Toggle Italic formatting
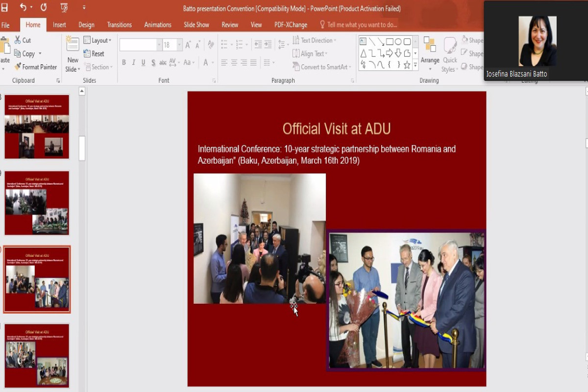Screen dimensions: 588x392 pyautogui.click(x=134, y=62)
